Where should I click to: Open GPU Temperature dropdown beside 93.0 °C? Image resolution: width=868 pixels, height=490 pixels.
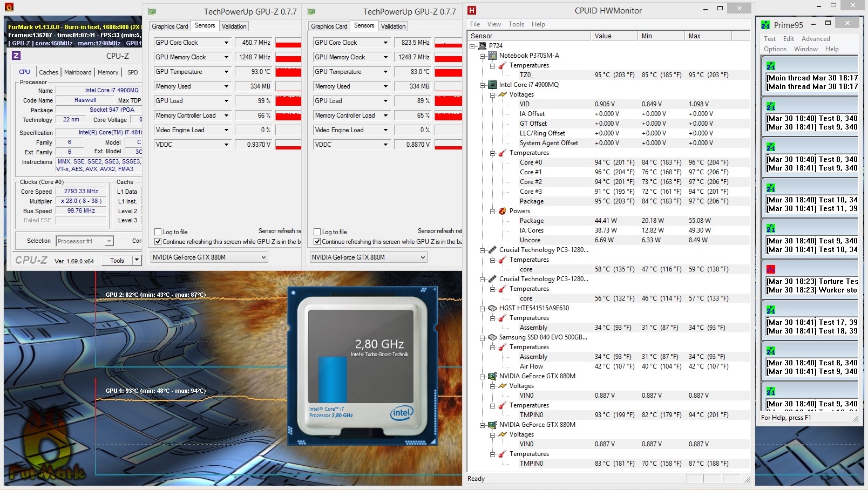point(226,72)
